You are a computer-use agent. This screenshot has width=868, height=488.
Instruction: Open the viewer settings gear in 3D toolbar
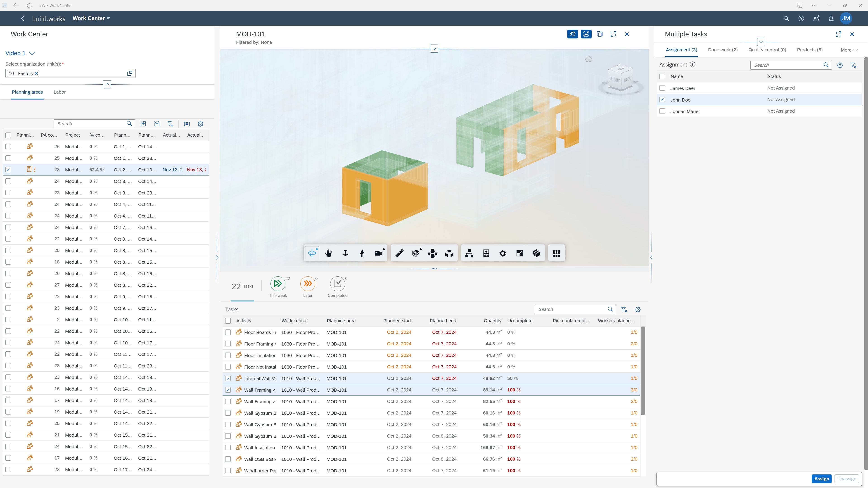click(502, 253)
